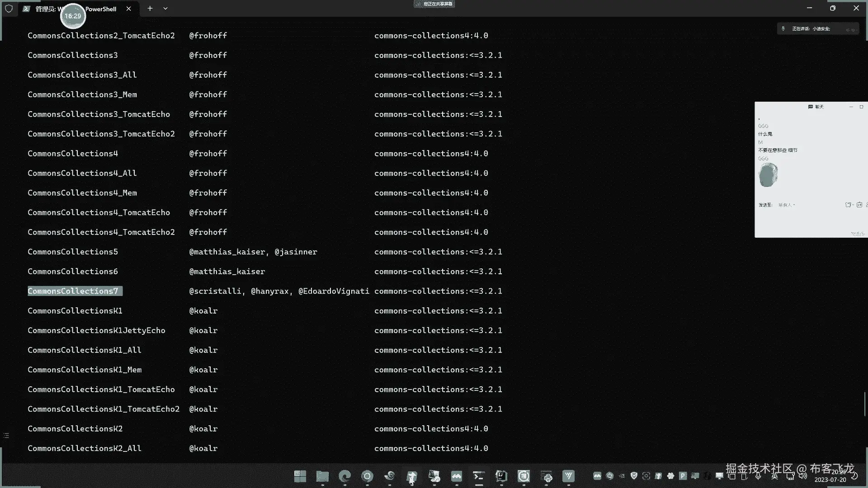Image resolution: width=868 pixels, height=488 pixels.
Task: Open the IntelliJ IDEA taskbar icon
Action: pos(501,476)
